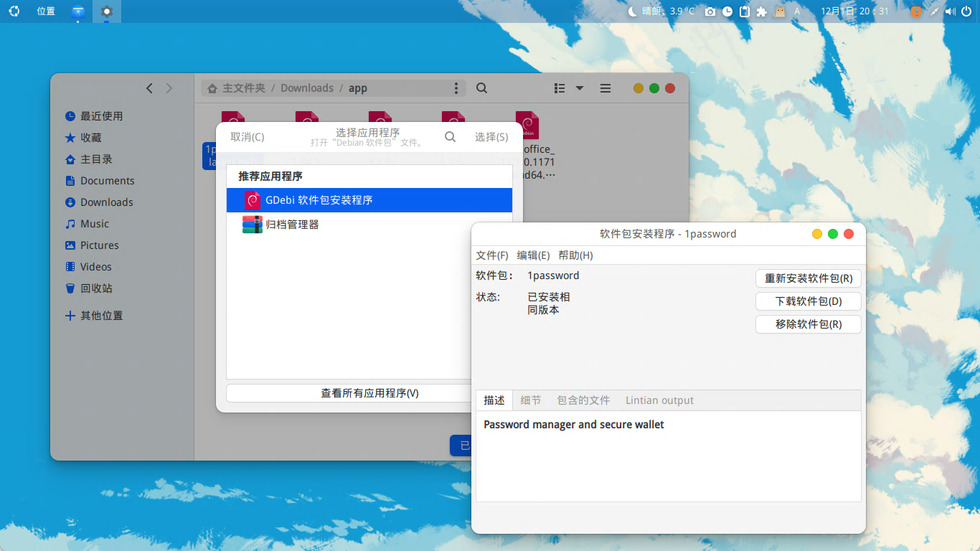Switch to the 包含的文件 tab

[x=583, y=400]
